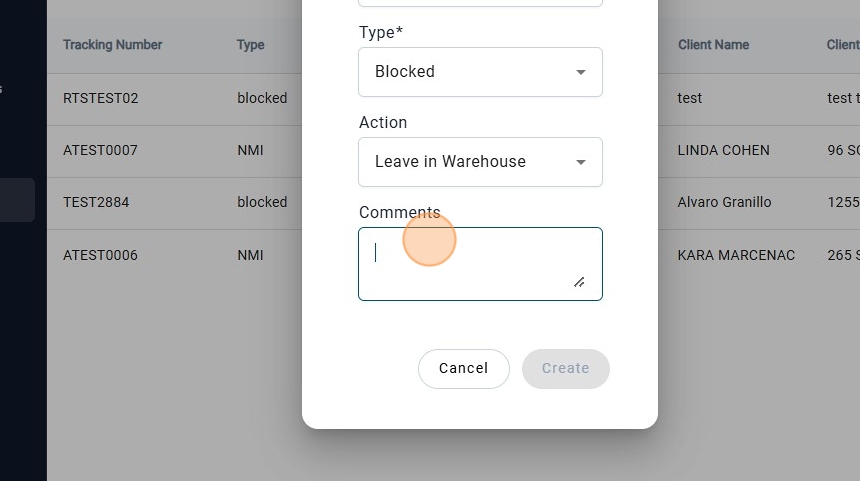Click the Action dropdown arrow icon
Screen dimensions: 860x481
581,162
